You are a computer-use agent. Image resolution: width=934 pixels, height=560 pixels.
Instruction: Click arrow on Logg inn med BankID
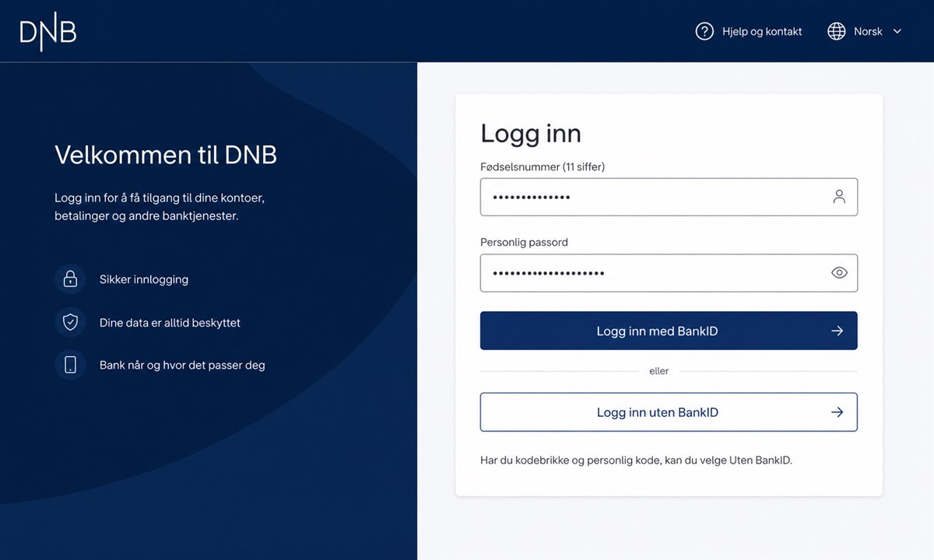click(837, 331)
